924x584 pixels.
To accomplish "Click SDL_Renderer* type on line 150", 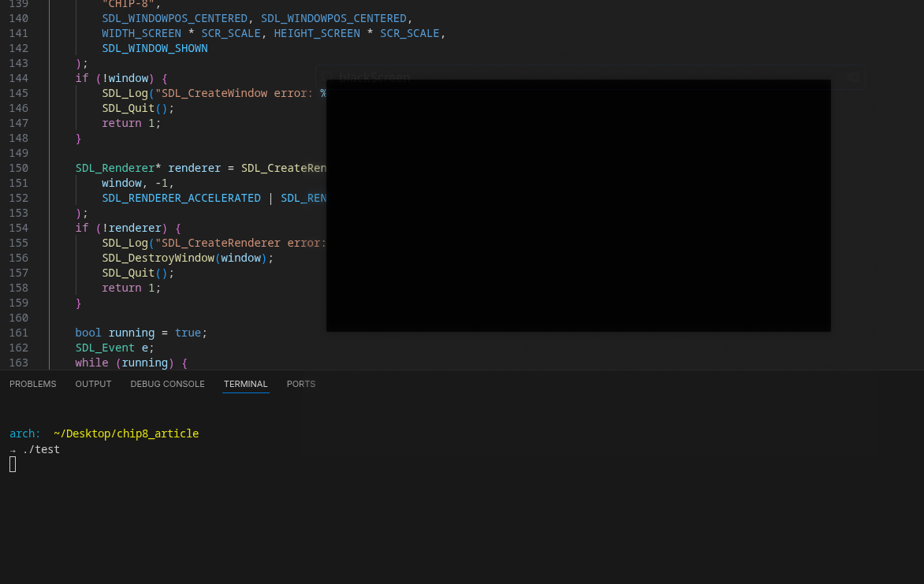I will tap(118, 168).
